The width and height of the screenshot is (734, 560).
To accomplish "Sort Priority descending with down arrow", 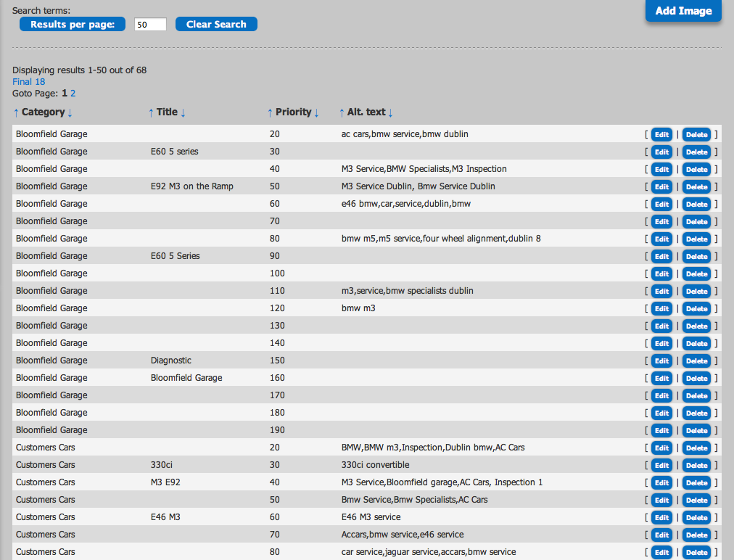I will [316, 112].
